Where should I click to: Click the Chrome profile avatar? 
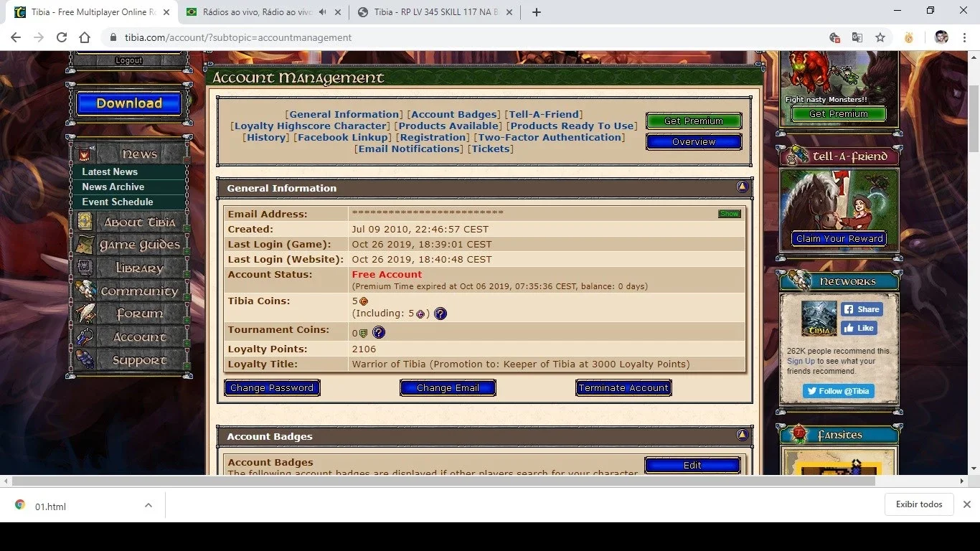point(941,37)
